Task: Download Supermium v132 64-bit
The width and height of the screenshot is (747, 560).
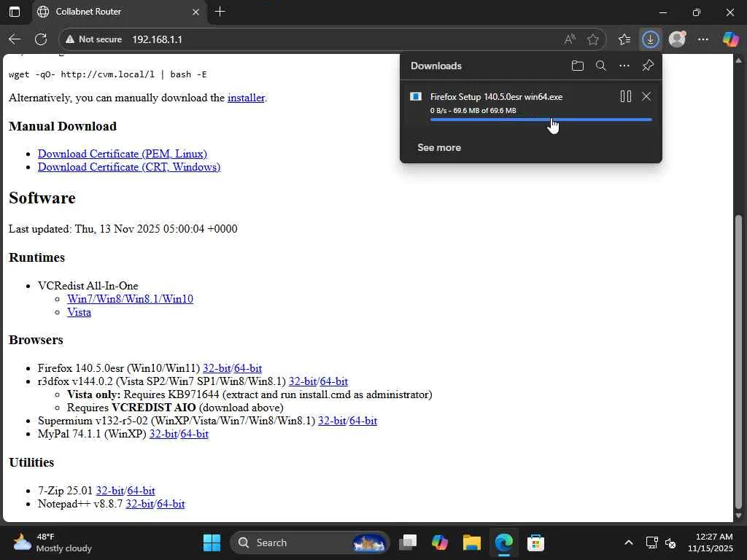Action: (363, 421)
